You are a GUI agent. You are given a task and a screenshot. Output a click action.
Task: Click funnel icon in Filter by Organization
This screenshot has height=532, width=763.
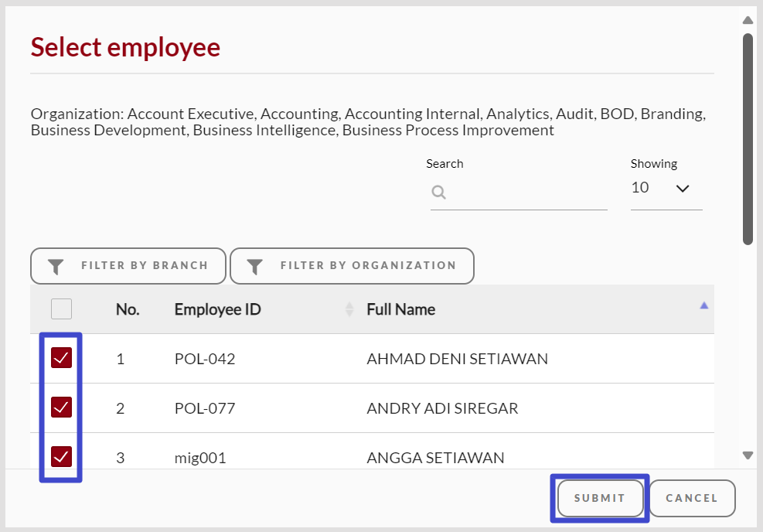coord(255,266)
